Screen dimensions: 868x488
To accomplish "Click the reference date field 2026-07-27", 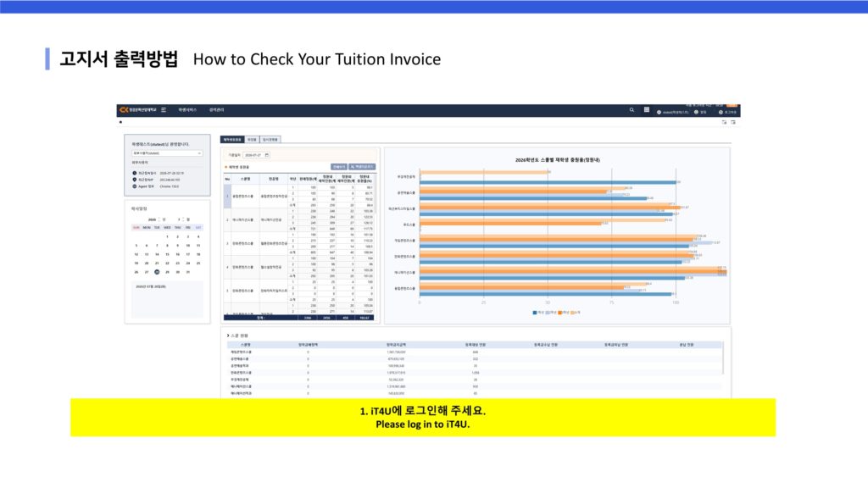I will click(x=256, y=156).
